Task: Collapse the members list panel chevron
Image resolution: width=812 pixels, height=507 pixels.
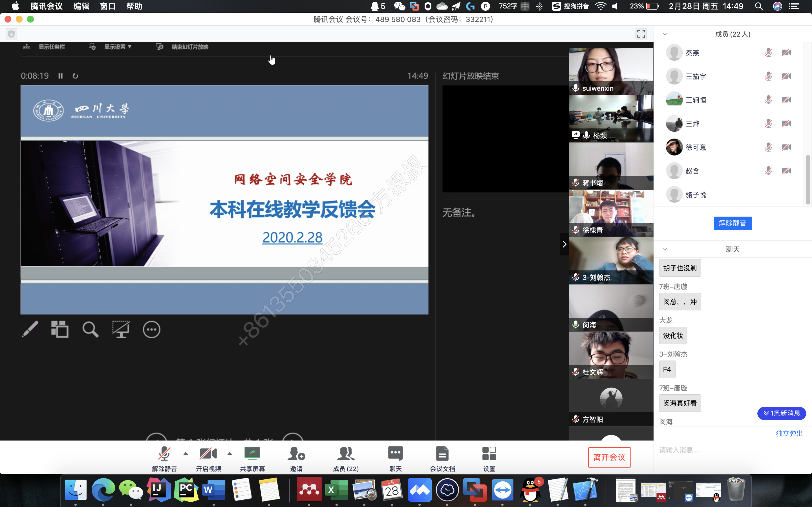Action: [665, 34]
